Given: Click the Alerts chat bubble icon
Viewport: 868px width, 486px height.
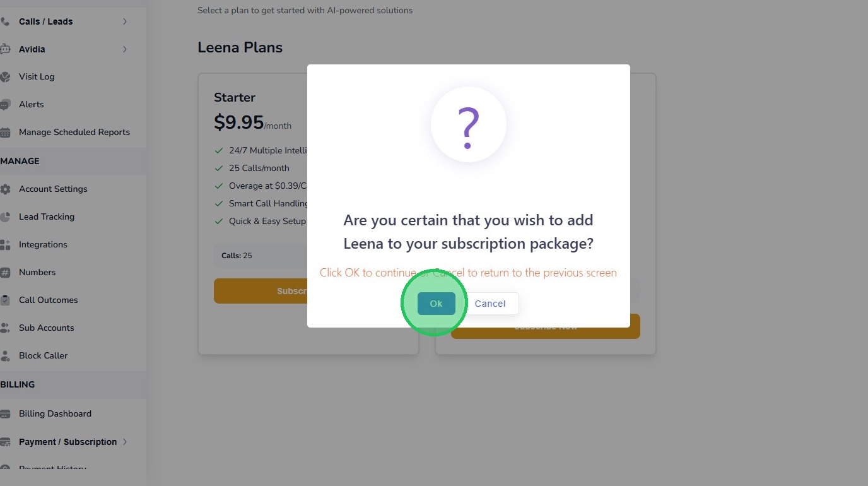Looking at the screenshot, I should (x=5, y=105).
